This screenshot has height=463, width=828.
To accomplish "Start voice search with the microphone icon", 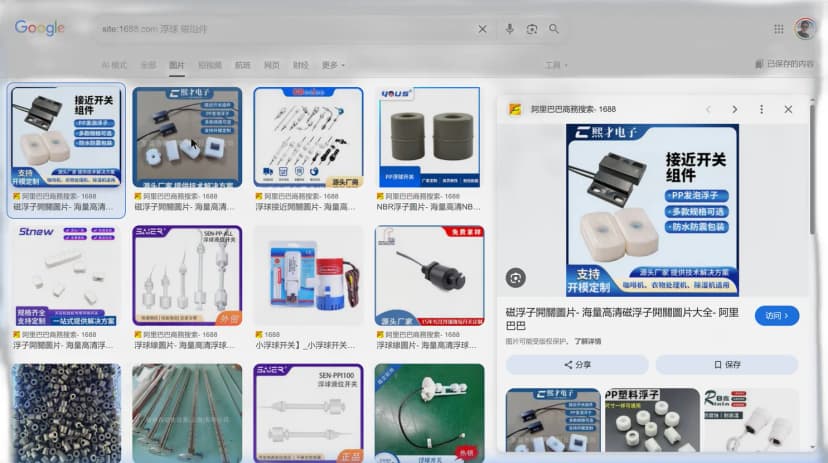I will tap(510, 29).
